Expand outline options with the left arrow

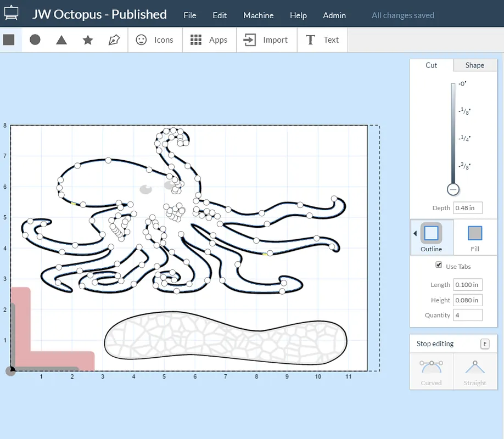click(x=415, y=234)
